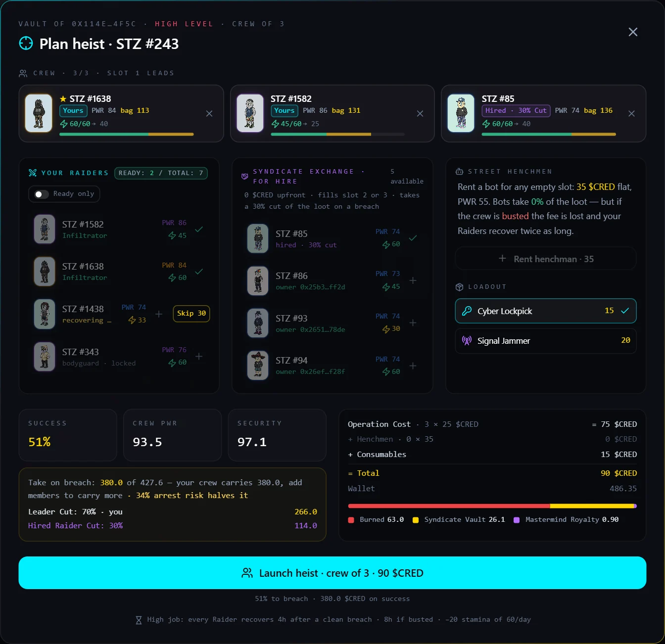Click the Wallet 486.35 value
Image resolution: width=665 pixels, height=644 pixels.
point(623,489)
